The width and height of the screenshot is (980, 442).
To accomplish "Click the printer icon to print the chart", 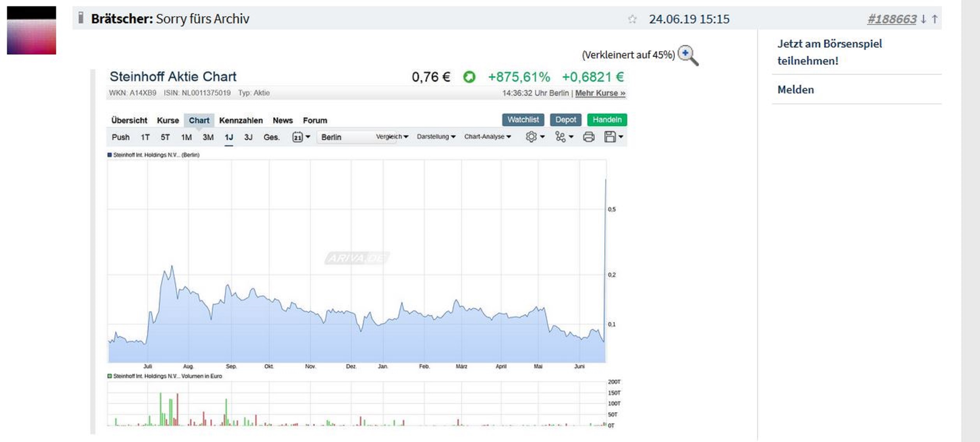I will pos(589,137).
